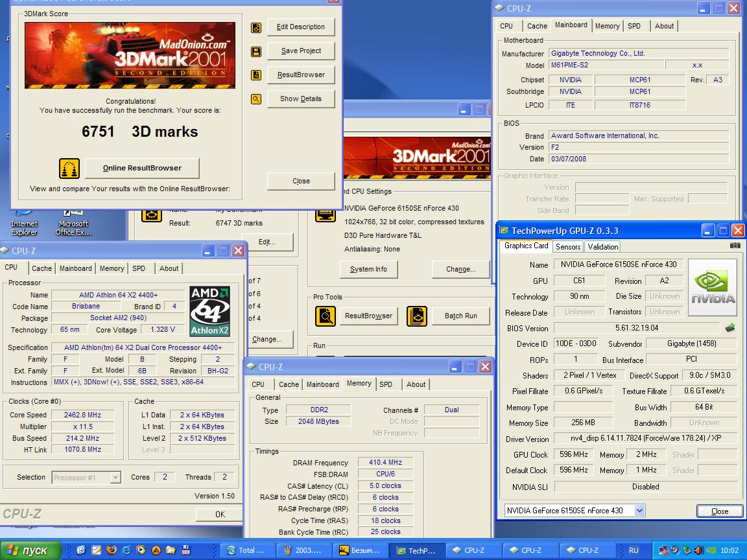Click the Batch Run icon in Pro Tools
The height and width of the screenshot is (560, 747).
(x=416, y=316)
